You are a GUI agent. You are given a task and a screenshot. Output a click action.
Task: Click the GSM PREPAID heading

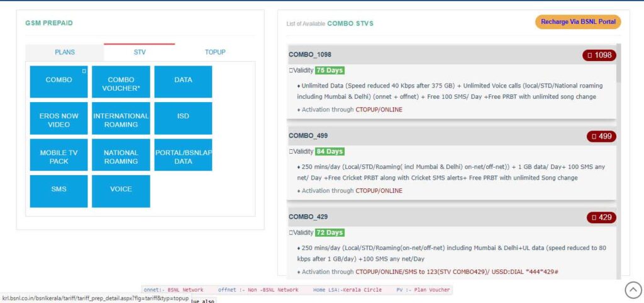pos(49,23)
